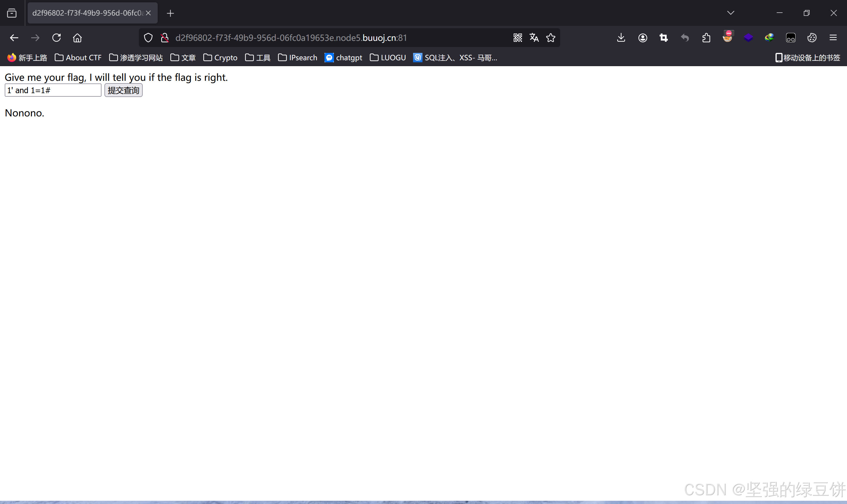Viewport: 847px width, 504px height.
Task: Open the QR code generator icon
Action: [x=518, y=38]
